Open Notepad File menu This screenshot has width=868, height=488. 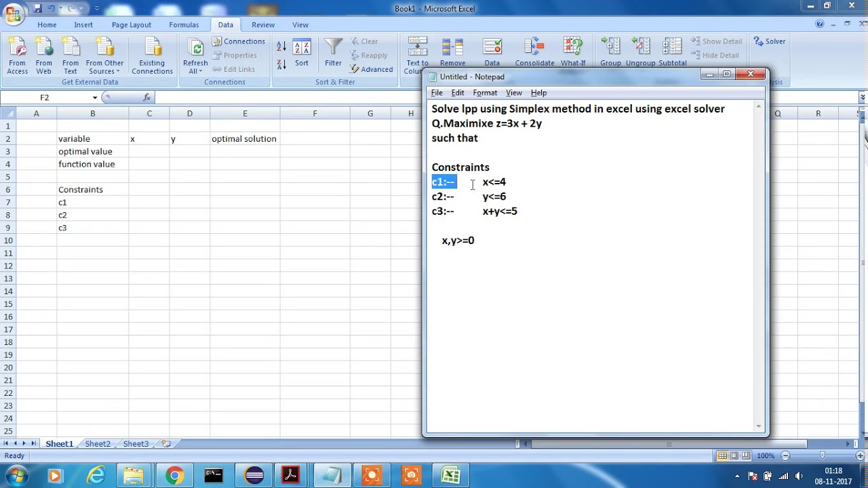pos(437,93)
